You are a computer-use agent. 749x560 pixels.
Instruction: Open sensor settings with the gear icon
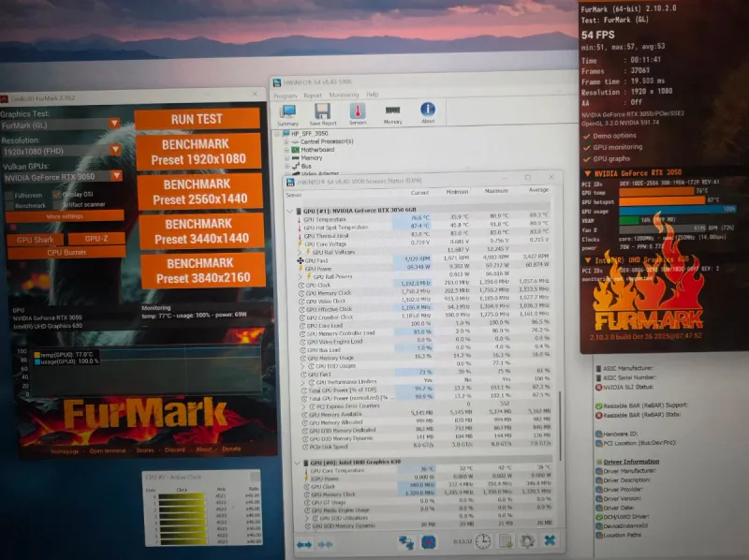(x=527, y=541)
